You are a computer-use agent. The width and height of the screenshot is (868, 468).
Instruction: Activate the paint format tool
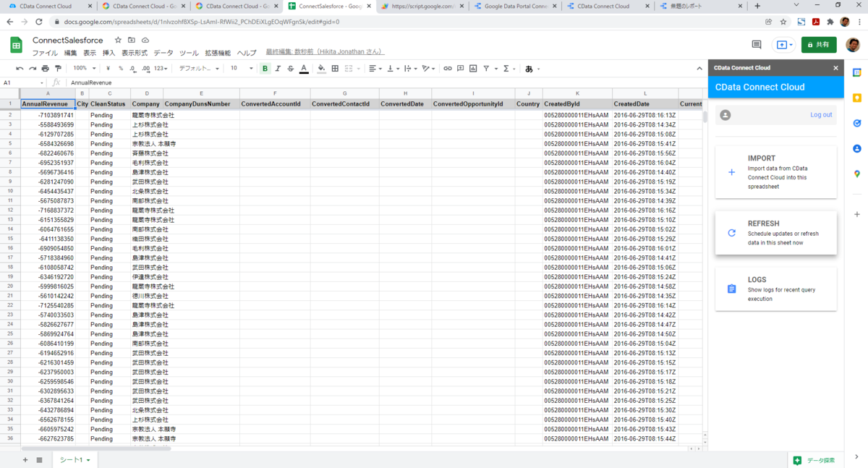58,69
